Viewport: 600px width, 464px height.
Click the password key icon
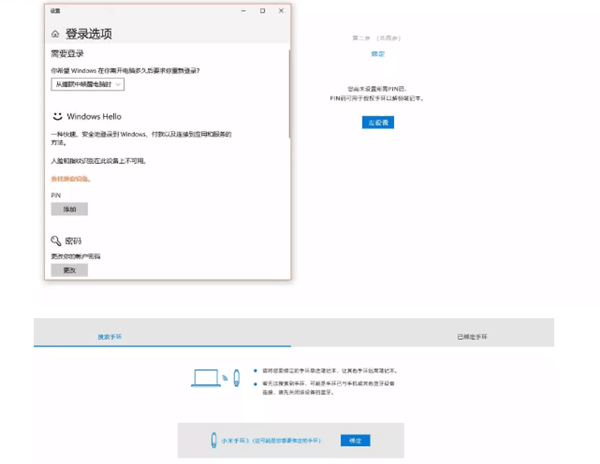coord(56,241)
